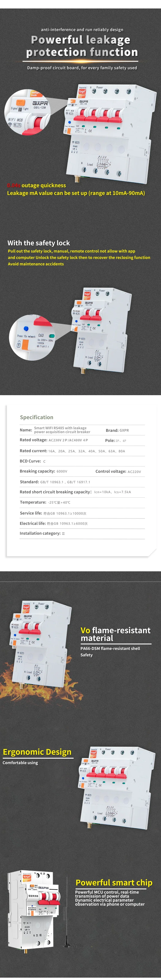The width and height of the screenshot is (161, 980).
Task: Click the Specification heading
Action: click(x=37, y=417)
